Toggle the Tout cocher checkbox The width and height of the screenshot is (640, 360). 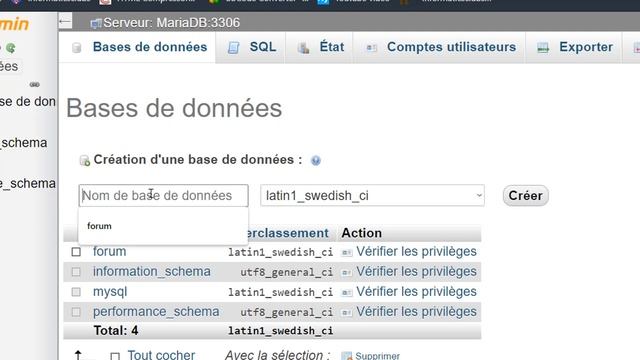tap(115, 356)
